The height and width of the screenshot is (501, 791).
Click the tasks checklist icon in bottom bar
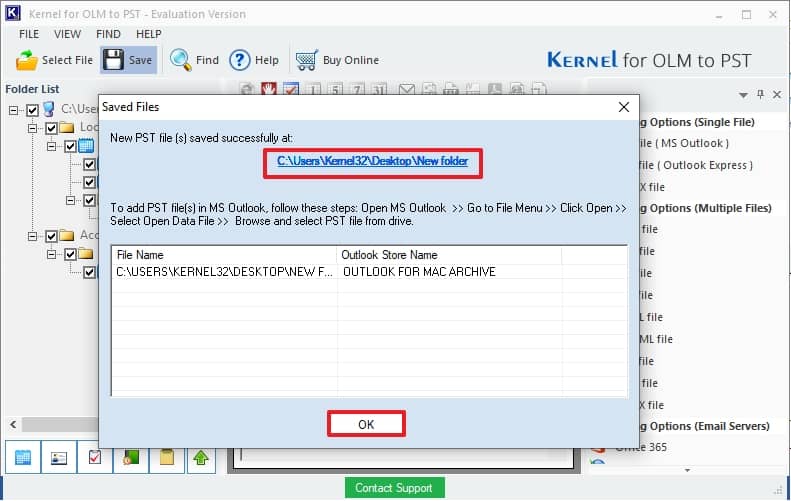tap(95, 457)
